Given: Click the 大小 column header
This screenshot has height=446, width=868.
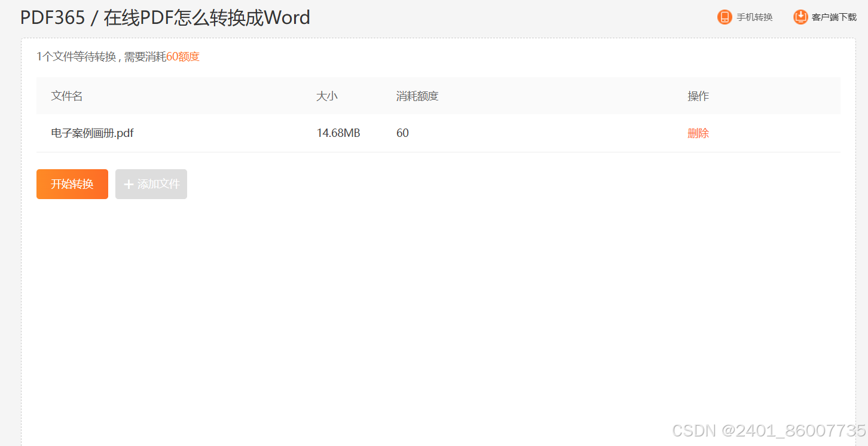Looking at the screenshot, I should (327, 96).
